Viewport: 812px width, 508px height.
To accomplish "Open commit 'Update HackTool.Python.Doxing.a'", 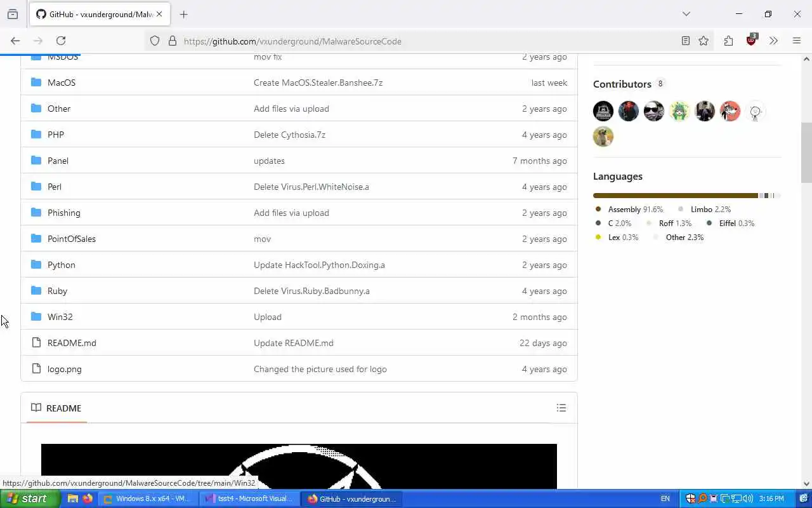I will [x=319, y=265].
